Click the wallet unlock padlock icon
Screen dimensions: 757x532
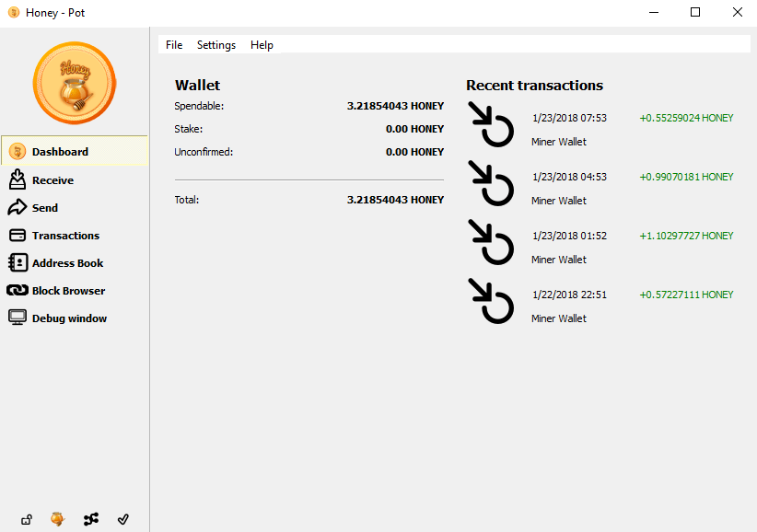tap(27, 520)
